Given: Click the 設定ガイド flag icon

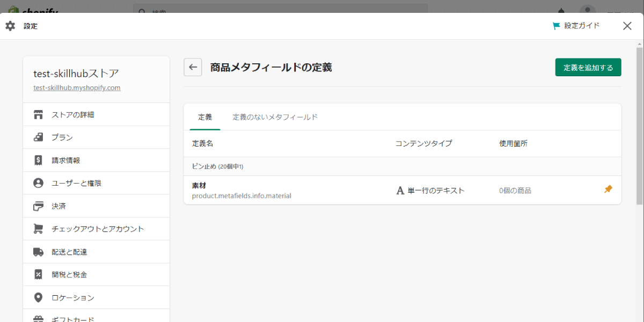Looking at the screenshot, I should point(557,26).
